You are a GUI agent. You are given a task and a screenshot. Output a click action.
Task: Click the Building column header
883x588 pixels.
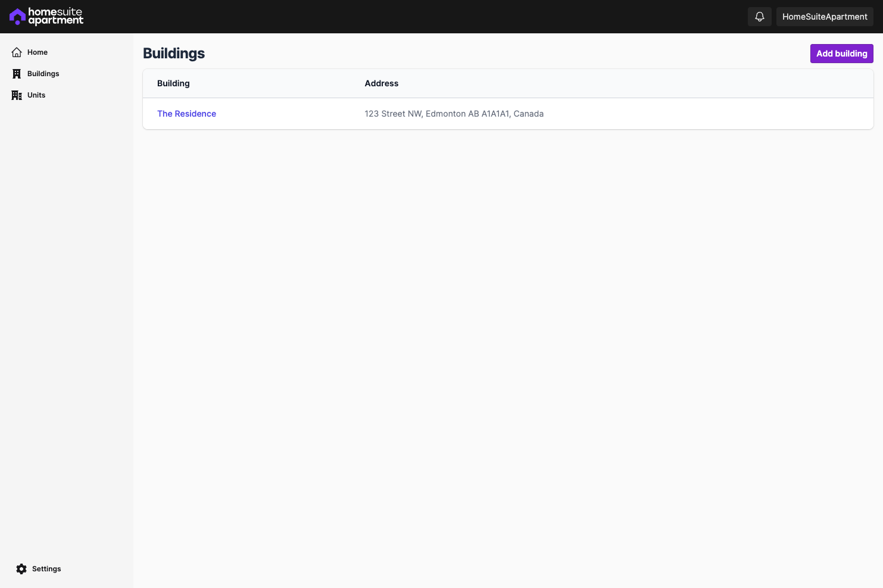tap(173, 83)
